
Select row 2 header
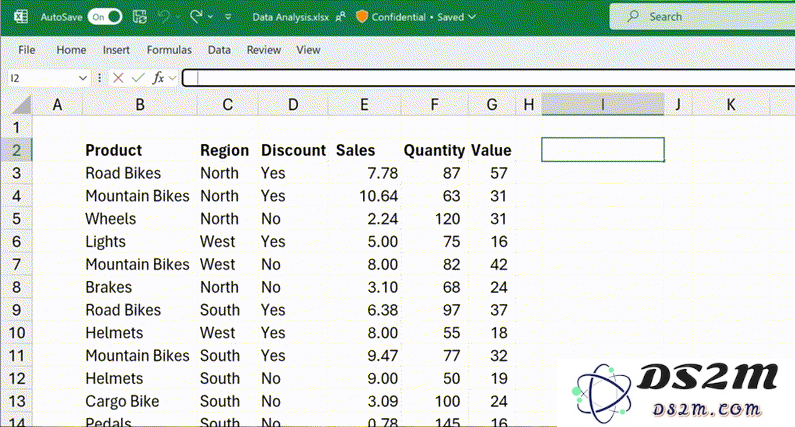(x=16, y=150)
